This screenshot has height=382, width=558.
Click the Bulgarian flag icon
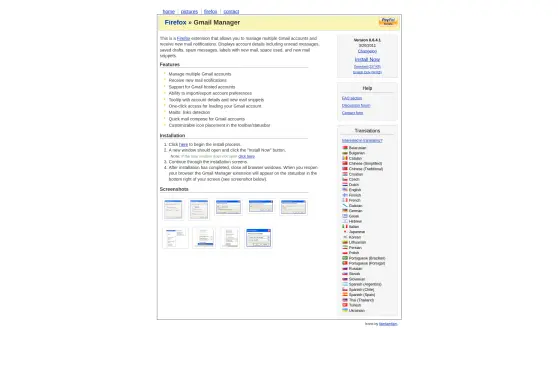tap(345, 153)
